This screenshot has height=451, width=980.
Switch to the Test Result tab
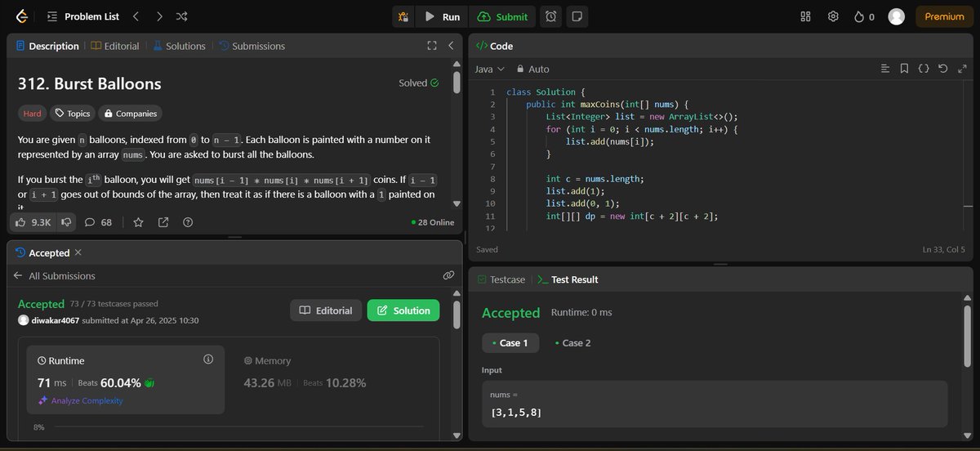[x=568, y=279]
